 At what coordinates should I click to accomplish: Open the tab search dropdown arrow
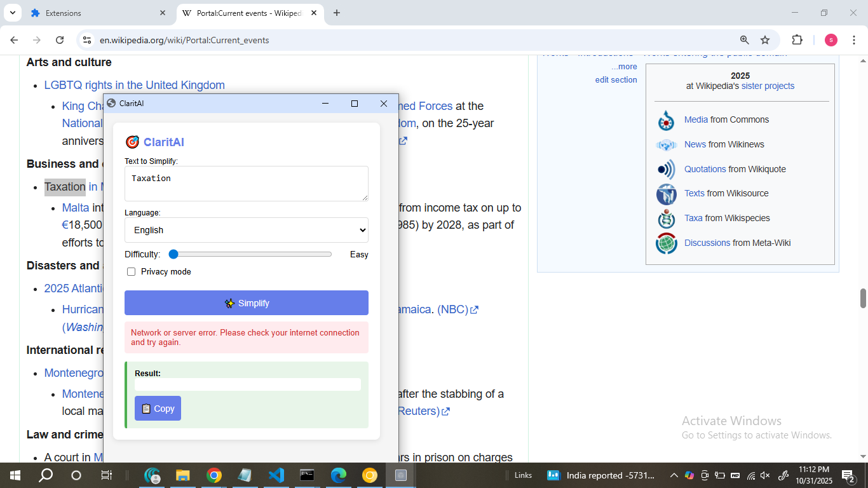[x=12, y=13]
